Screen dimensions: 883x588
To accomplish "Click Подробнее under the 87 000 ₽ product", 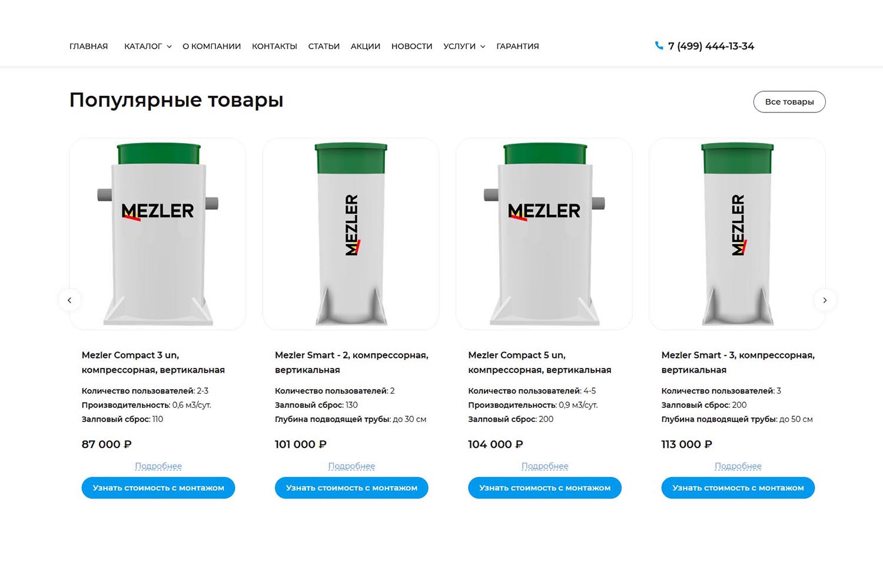I will tap(158, 466).
